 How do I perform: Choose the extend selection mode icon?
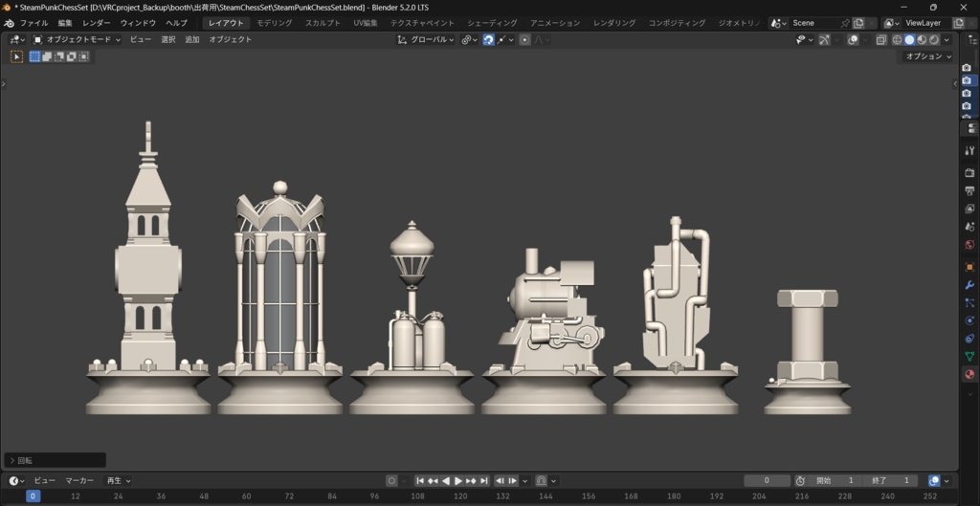pos(47,56)
